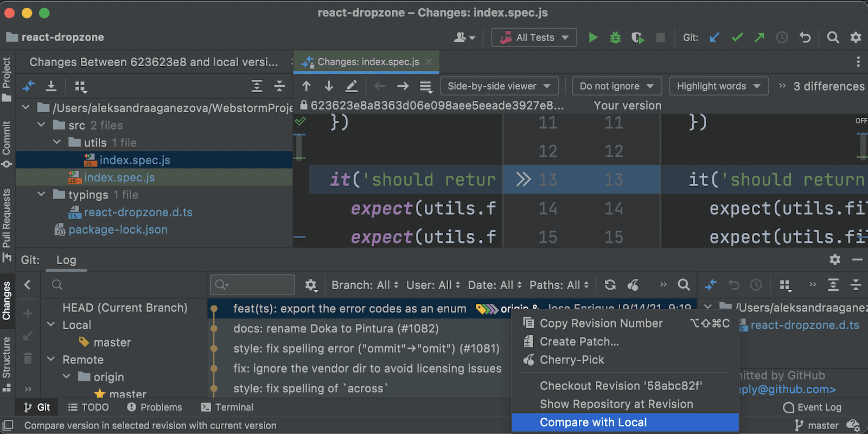This screenshot has width=868, height=434.
Task: Open User: All filter
Action: [x=433, y=285]
